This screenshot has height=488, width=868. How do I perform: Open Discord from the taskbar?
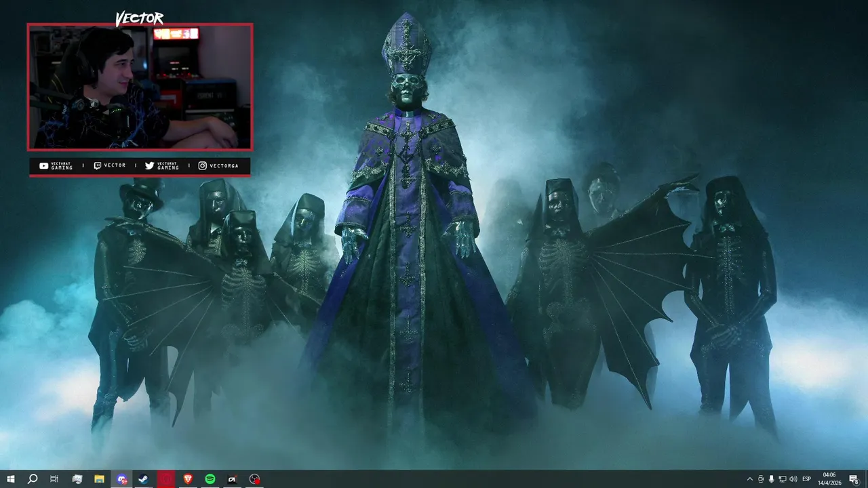(x=121, y=479)
